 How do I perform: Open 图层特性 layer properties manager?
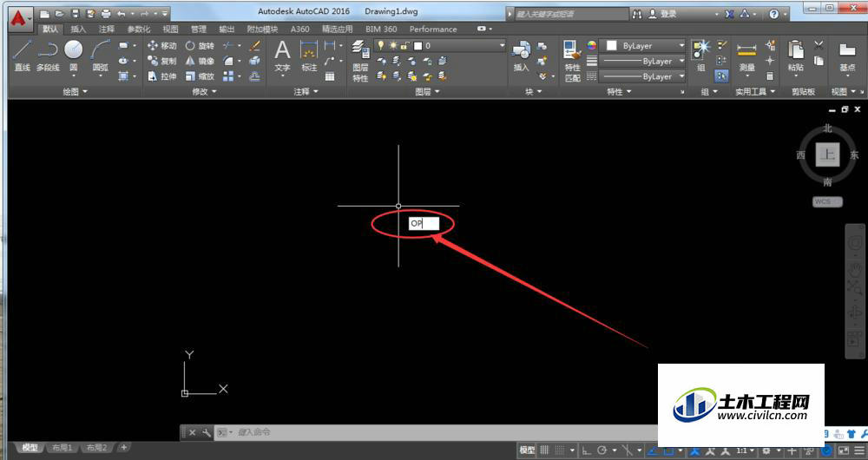[x=361, y=61]
